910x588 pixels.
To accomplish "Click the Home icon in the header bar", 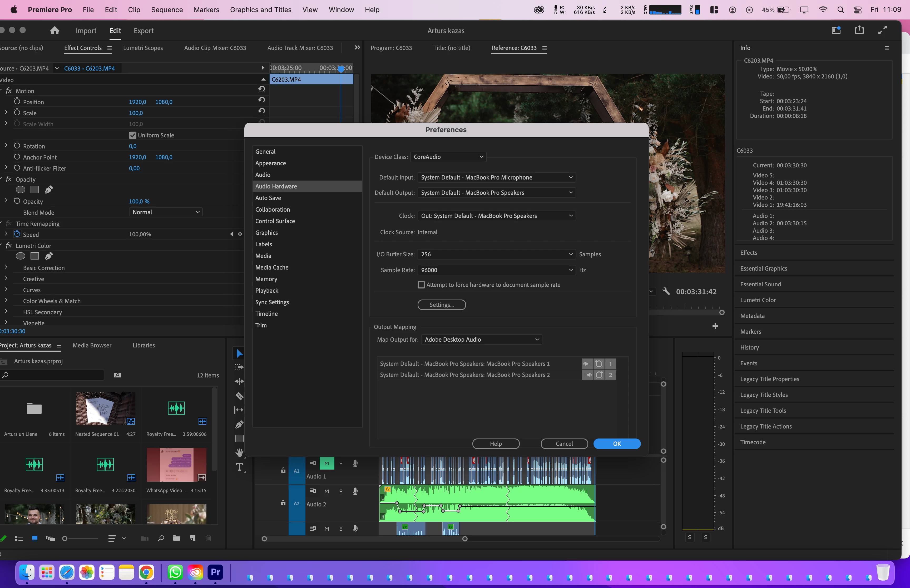I will 55,31.
